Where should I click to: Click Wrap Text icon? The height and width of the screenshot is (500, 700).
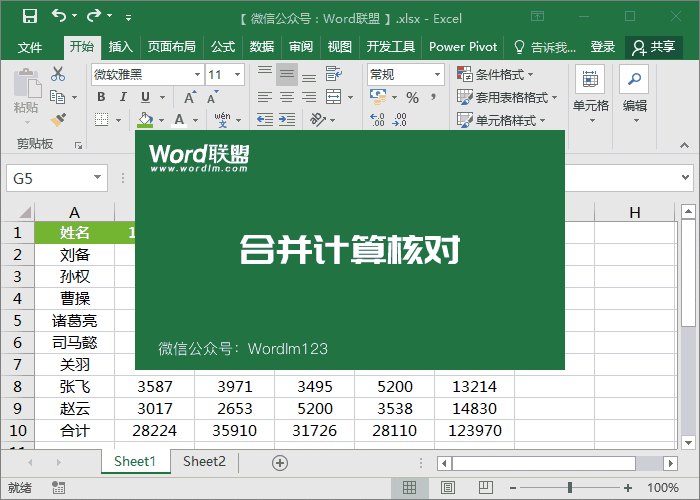(333, 74)
